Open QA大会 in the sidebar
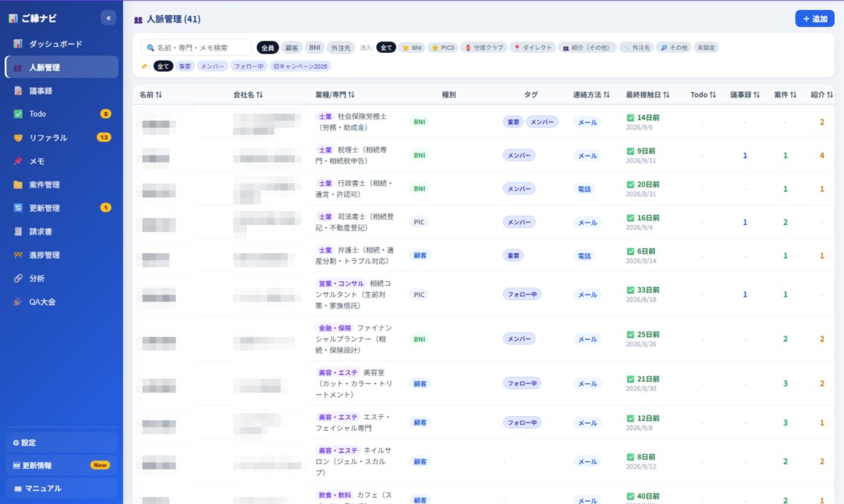This screenshot has height=504, width=844. 61,302
